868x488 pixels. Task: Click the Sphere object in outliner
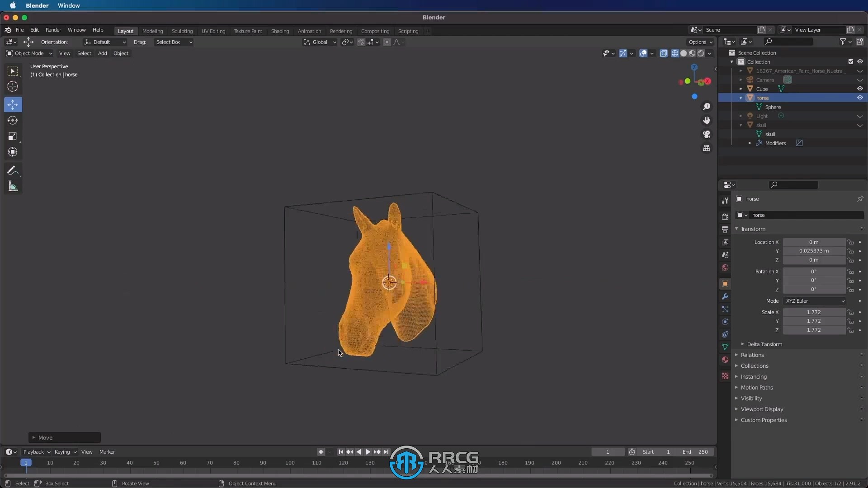[773, 107]
